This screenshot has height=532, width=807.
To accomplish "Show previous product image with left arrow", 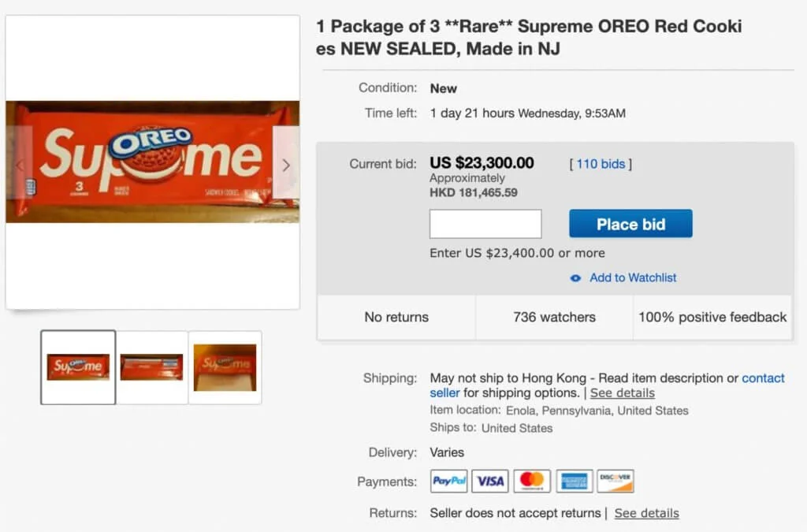I will [20, 165].
